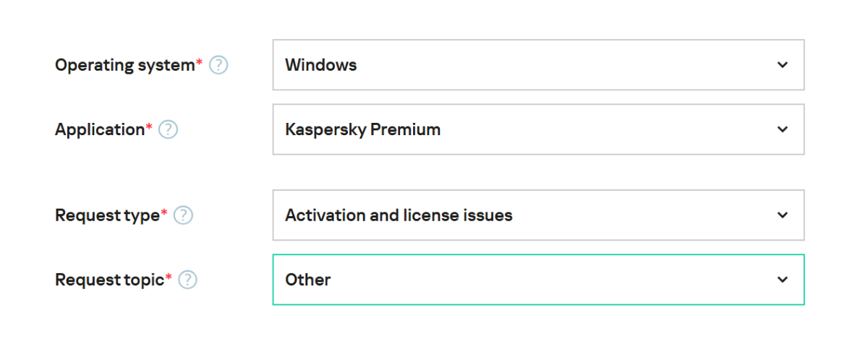868x352 pixels.
Task: Click the selected Other topic text
Action: pos(307,280)
